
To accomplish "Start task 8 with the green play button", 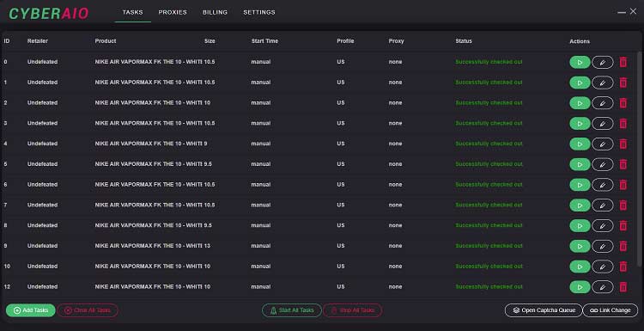I will [580, 226].
